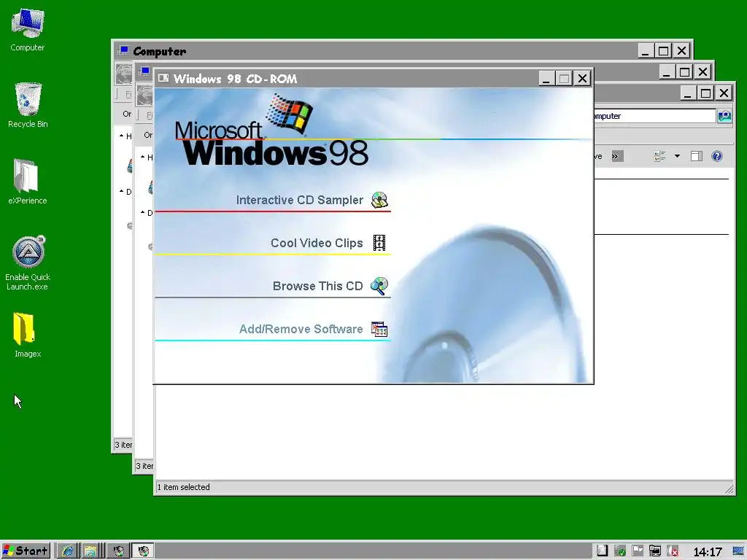Select the Recycle Bin desktop icon
The width and height of the screenshot is (747, 560).
(x=28, y=105)
